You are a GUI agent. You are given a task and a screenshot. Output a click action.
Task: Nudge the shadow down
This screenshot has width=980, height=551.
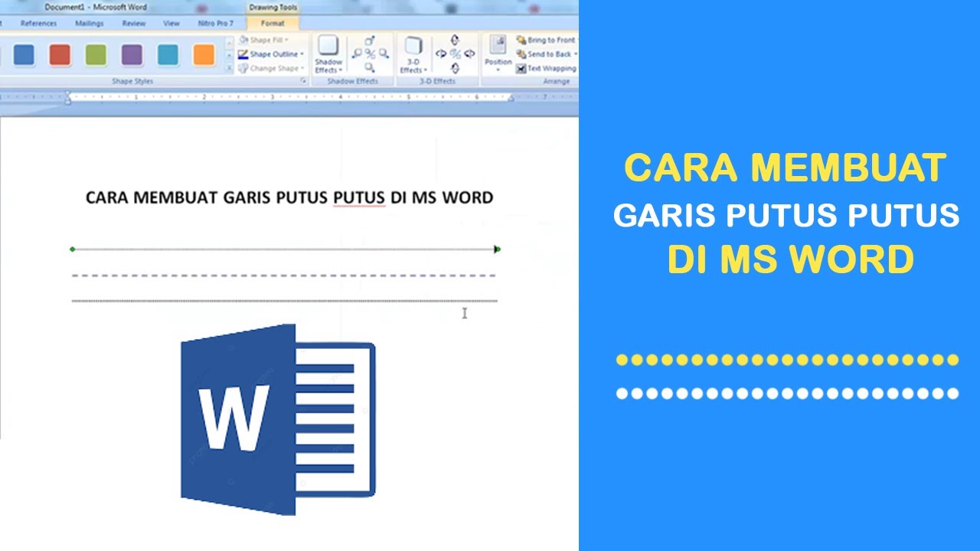(x=370, y=67)
